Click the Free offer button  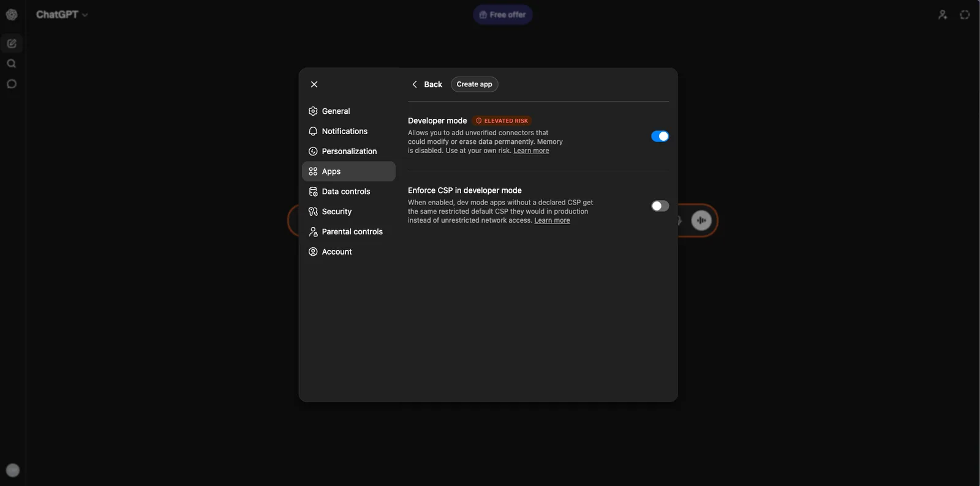click(502, 15)
